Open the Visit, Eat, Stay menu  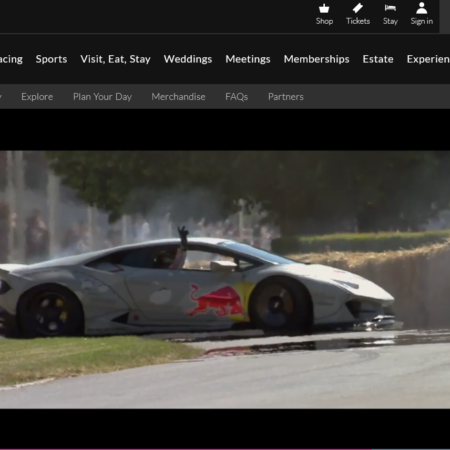tap(115, 59)
